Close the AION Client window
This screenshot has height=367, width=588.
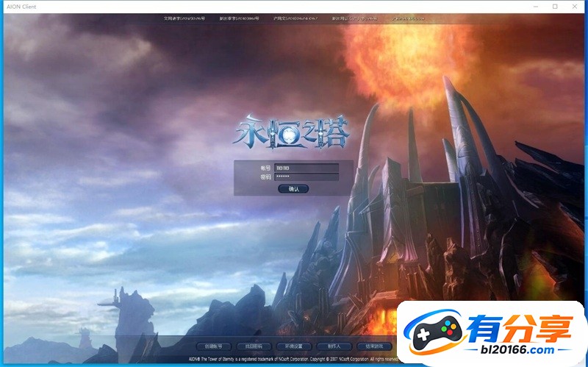[575, 7]
